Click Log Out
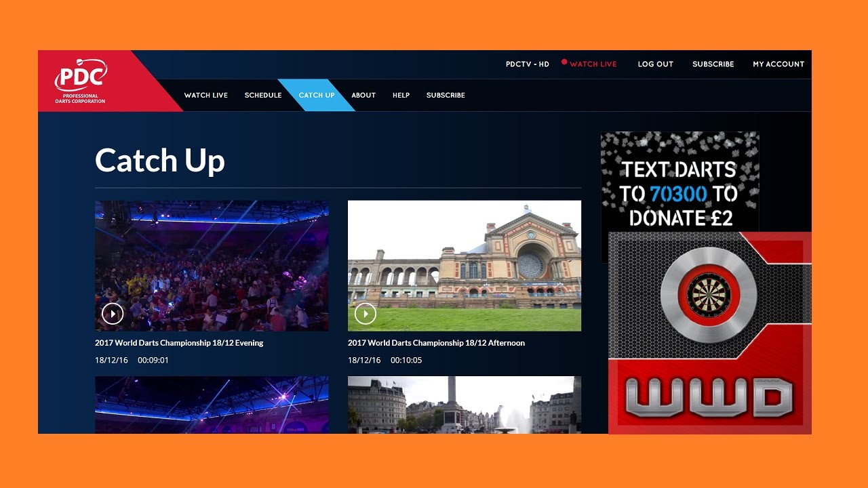The width and height of the screenshot is (868, 488). click(x=656, y=64)
